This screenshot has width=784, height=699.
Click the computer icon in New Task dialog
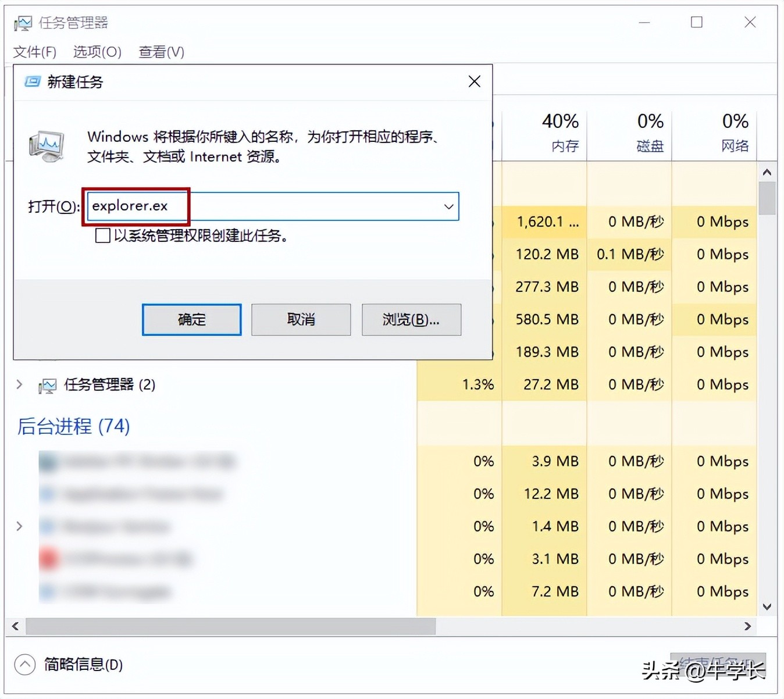tap(47, 147)
